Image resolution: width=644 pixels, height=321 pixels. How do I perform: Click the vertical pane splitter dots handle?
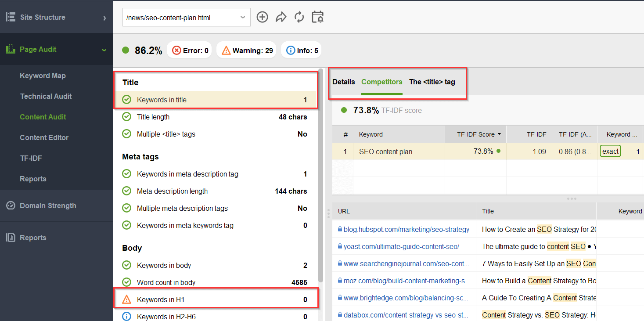[x=328, y=214]
